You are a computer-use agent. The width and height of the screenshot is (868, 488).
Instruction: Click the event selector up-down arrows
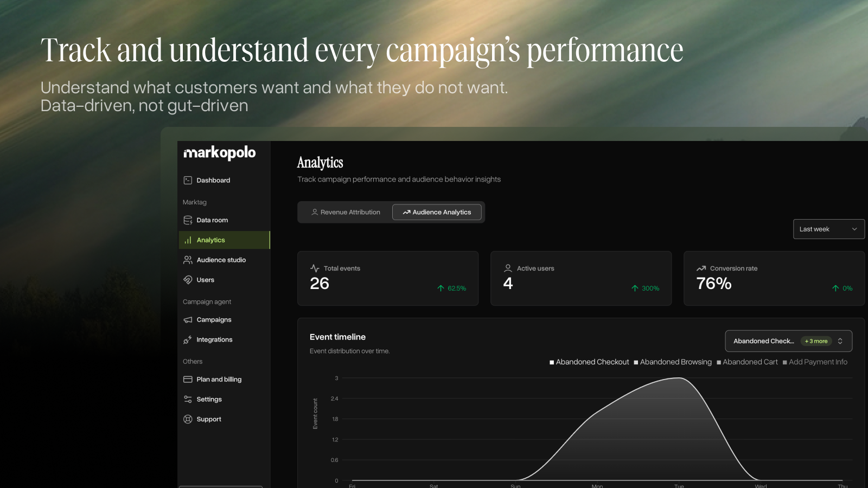[x=840, y=341]
